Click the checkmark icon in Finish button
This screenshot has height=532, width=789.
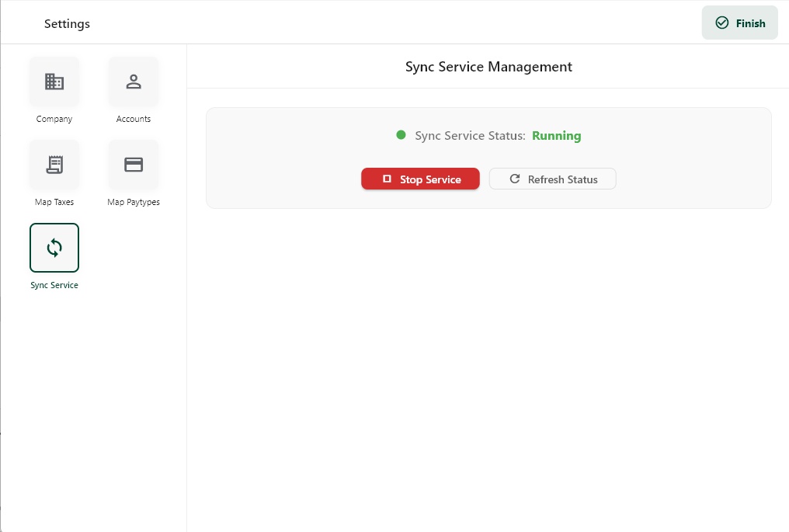point(722,23)
